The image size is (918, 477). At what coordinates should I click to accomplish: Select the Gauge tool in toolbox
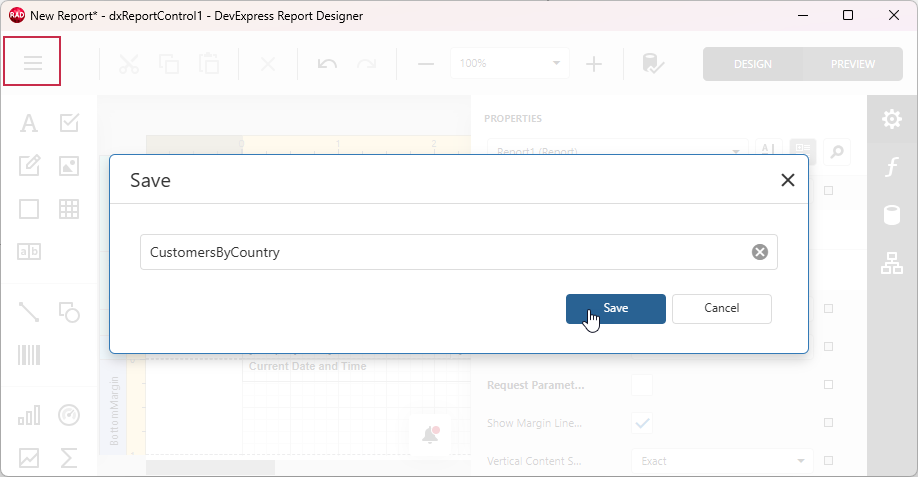click(69, 416)
